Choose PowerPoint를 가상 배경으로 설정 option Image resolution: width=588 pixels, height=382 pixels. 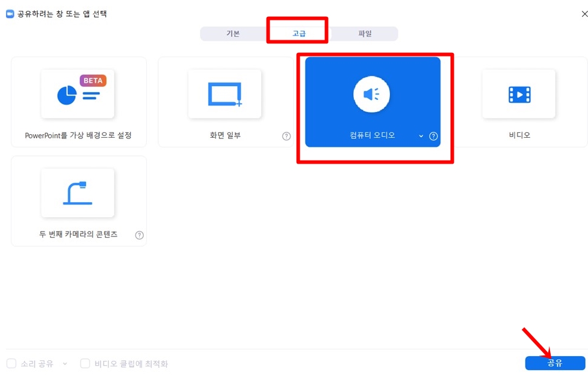78,96
